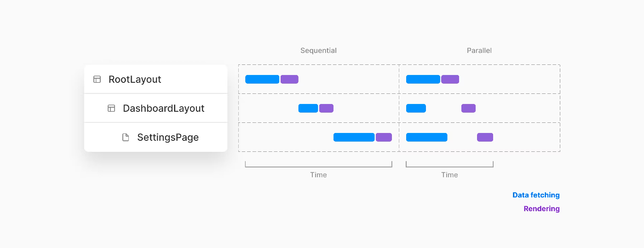644x248 pixels.
Task: Click the Parallel column heading
Action: [479, 51]
